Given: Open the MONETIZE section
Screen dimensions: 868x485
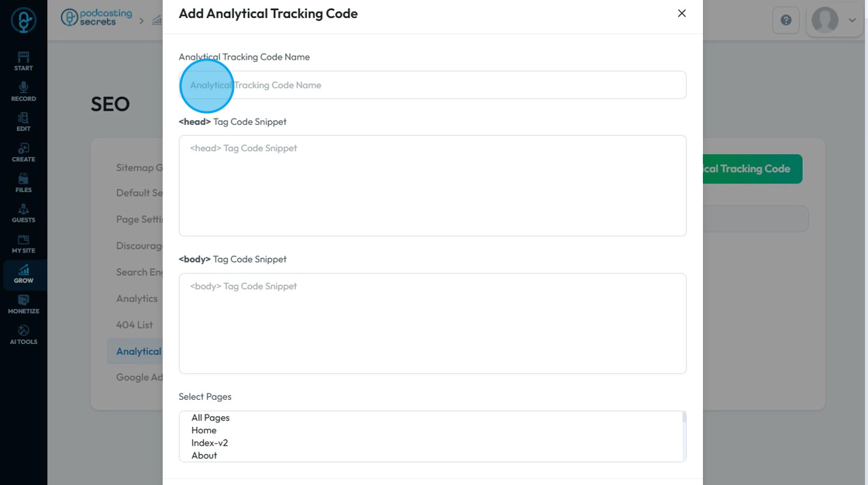Looking at the screenshot, I should click(x=23, y=304).
